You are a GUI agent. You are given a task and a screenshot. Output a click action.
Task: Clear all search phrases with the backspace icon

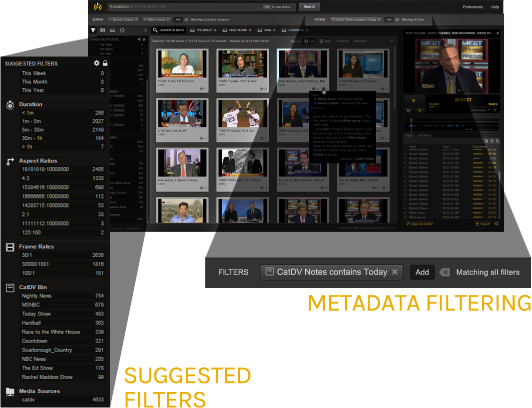[x=186, y=19]
